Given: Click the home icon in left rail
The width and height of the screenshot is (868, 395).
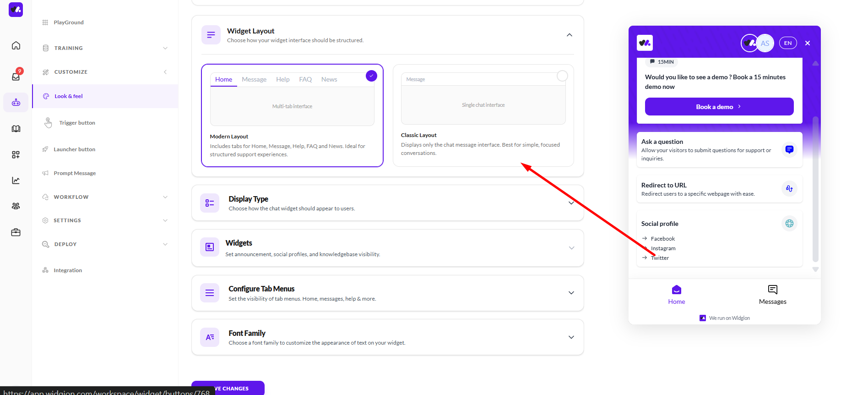Looking at the screenshot, I should (16, 45).
